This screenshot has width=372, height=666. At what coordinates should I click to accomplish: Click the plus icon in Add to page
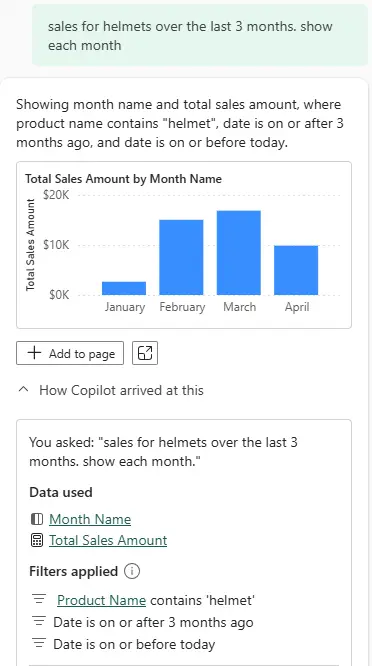[34, 353]
